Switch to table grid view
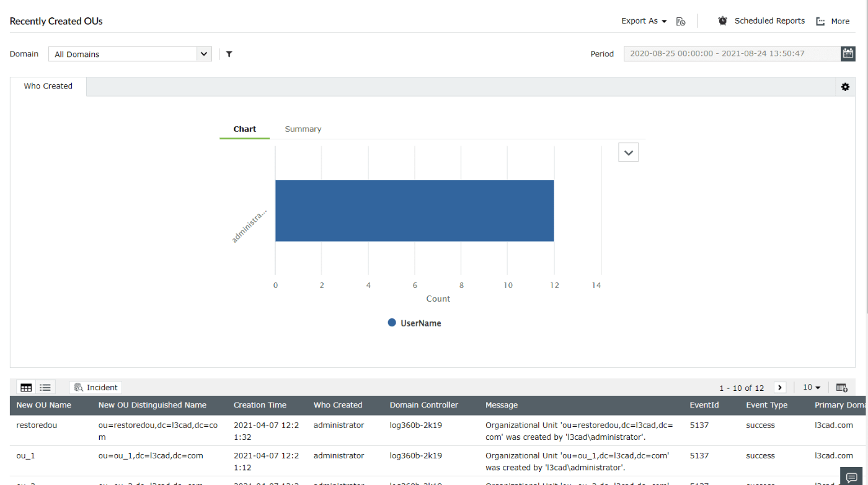Viewport: 868px width, 485px height. (25, 387)
